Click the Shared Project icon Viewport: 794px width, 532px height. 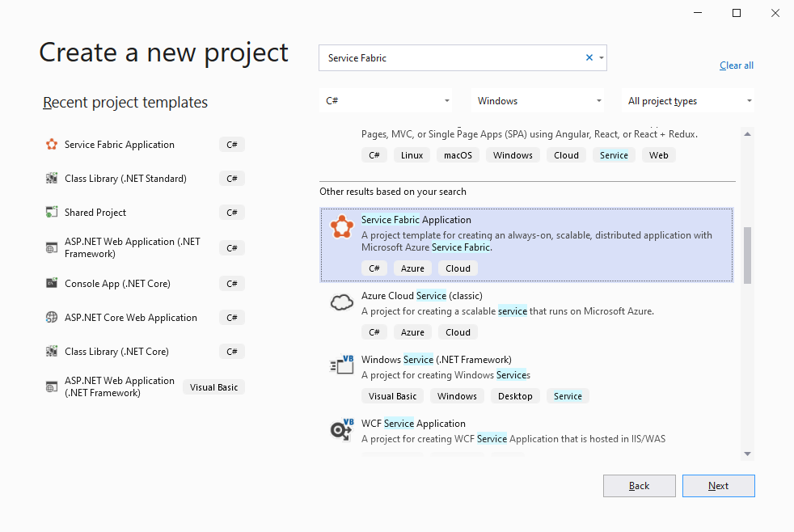[x=52, y=213]
